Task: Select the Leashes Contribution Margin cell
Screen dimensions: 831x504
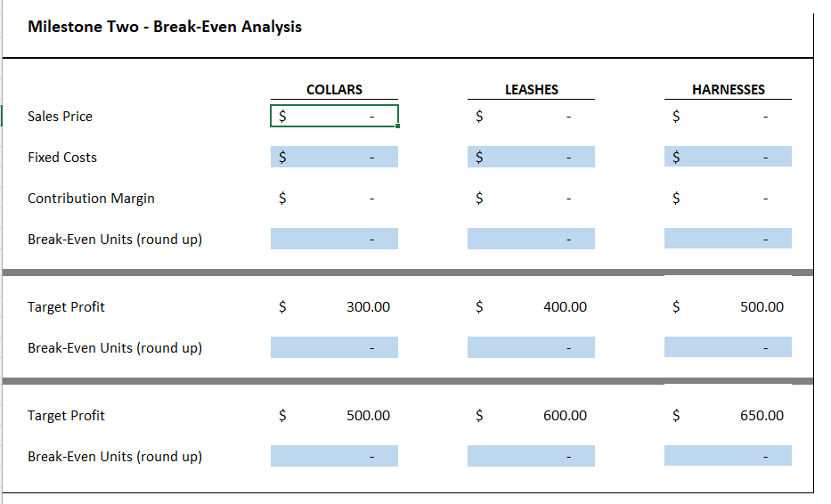Action: pyautogui.click(x=531, y=199)
